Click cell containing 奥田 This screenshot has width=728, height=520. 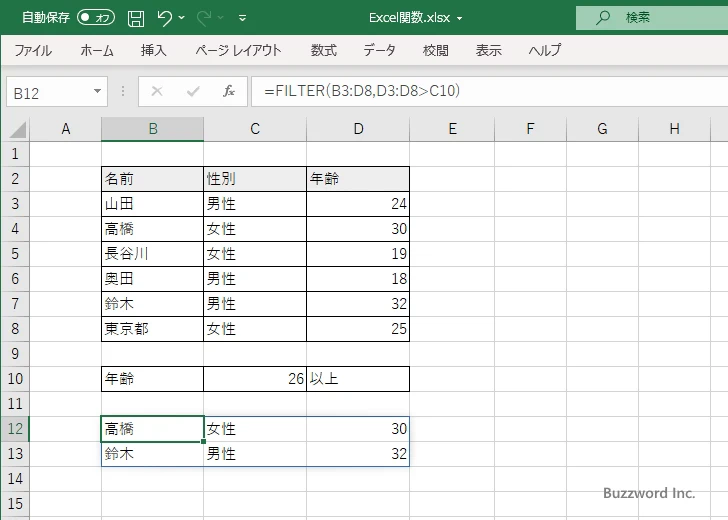point(152,279)
